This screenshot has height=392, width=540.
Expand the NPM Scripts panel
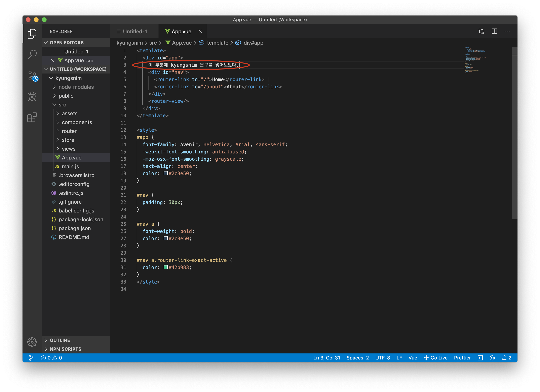coord(66,349)
